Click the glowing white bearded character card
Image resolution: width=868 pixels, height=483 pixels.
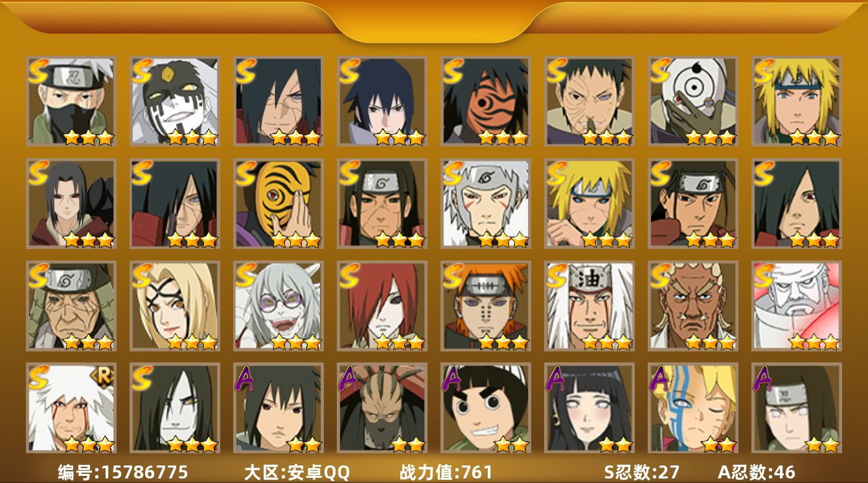point(797,305)
